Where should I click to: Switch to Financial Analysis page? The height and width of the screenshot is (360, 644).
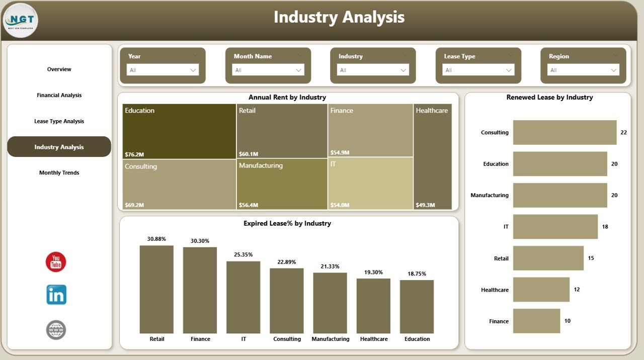59,95
